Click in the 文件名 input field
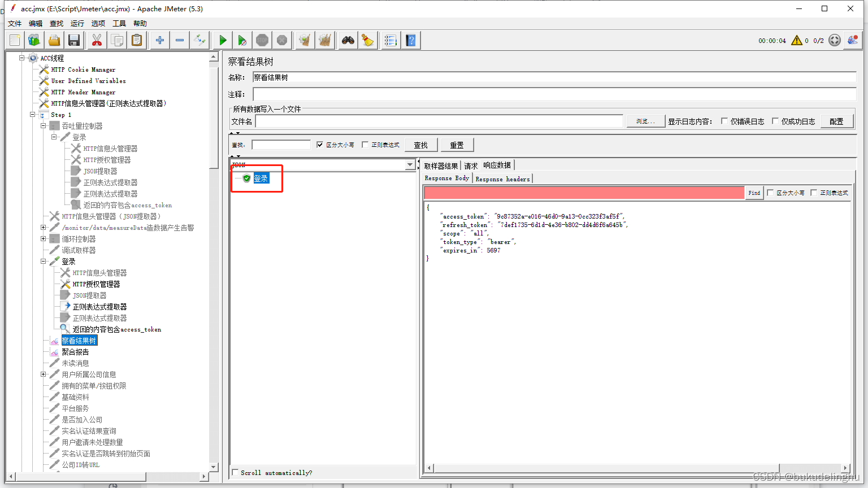 439,121
